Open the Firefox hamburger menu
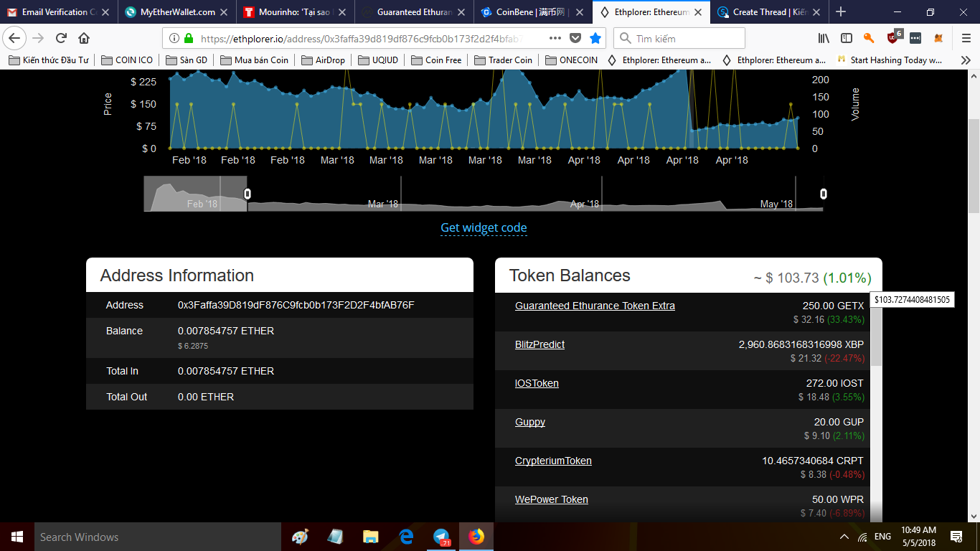This screenshot has height=551, width=980. click(x=966, y=38)
